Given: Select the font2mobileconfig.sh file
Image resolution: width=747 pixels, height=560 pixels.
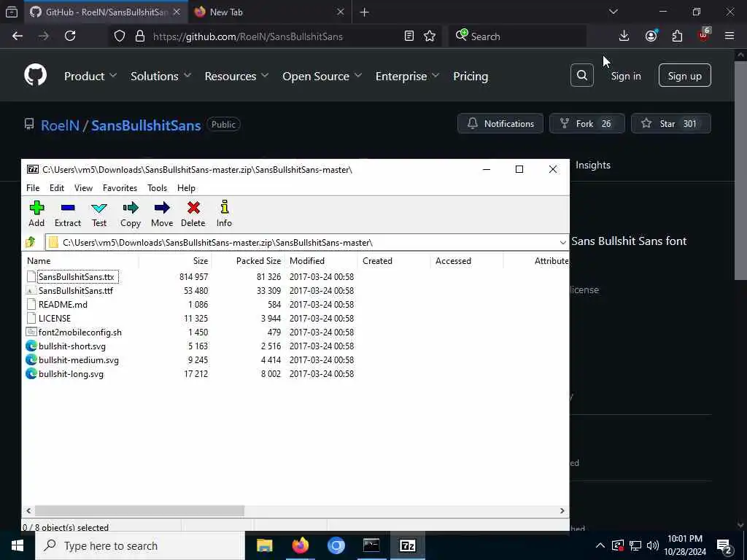Looking at the screenshot, I should tap(80, 332).
